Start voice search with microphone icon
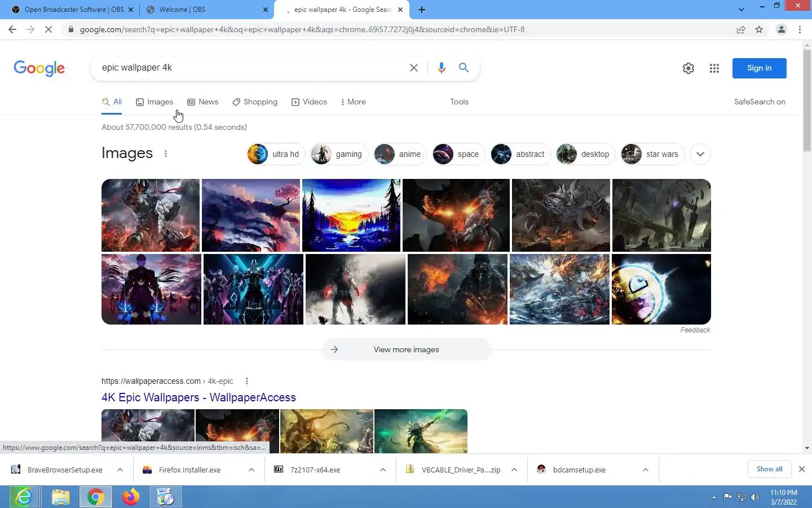 [442, 68]
